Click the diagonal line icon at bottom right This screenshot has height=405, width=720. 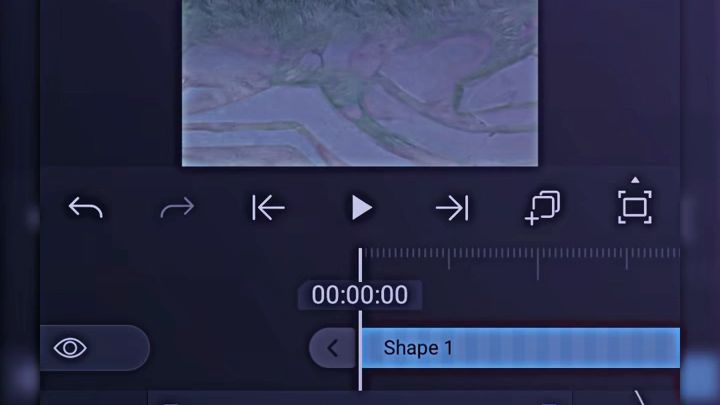(x=640, y=398)
